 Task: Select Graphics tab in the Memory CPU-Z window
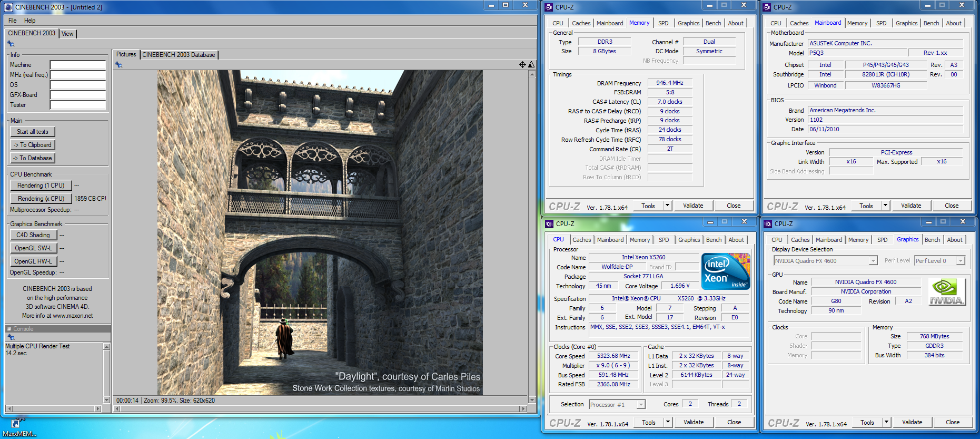coord(689,23)
